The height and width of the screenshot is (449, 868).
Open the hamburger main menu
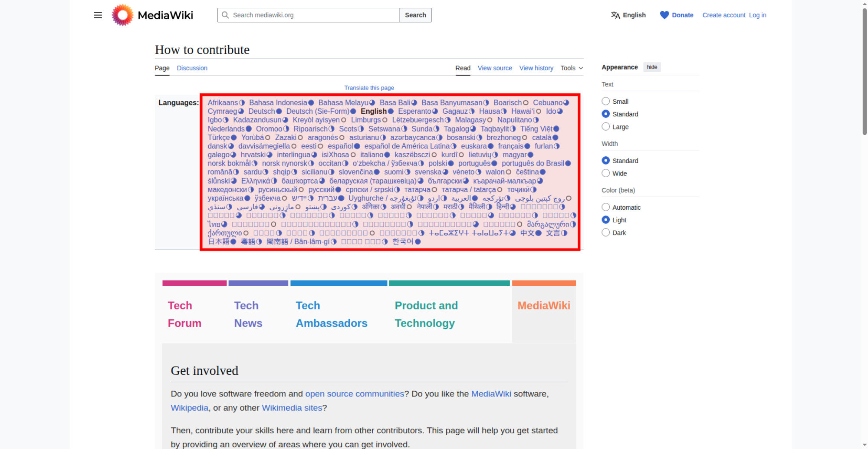pyautogui.click(x=98, y=15)
